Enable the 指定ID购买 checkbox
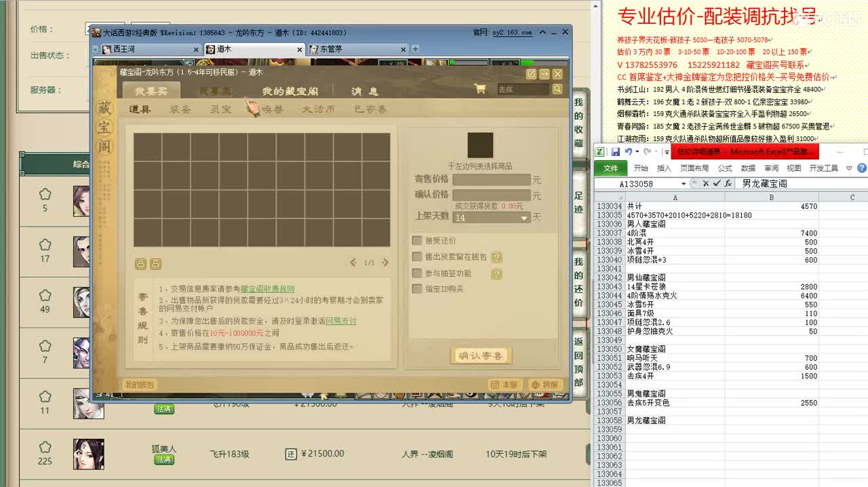 (417, 289)
